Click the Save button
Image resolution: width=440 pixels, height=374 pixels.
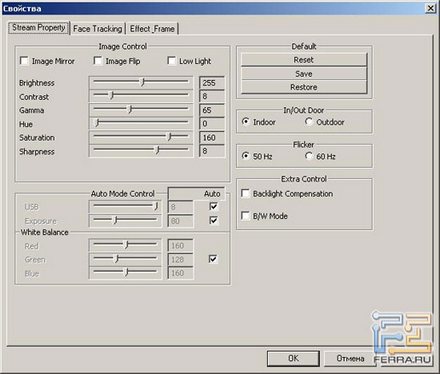click(304, 74)
